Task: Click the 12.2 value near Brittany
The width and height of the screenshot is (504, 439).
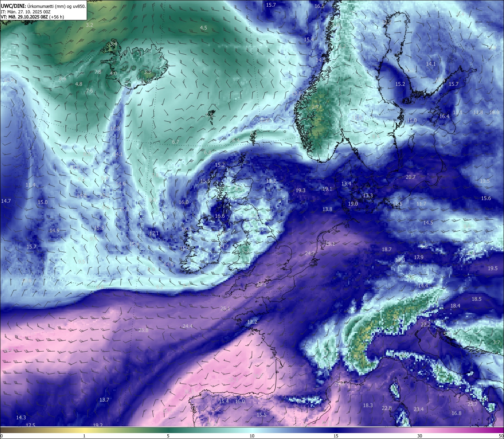Action: (252, 322)
